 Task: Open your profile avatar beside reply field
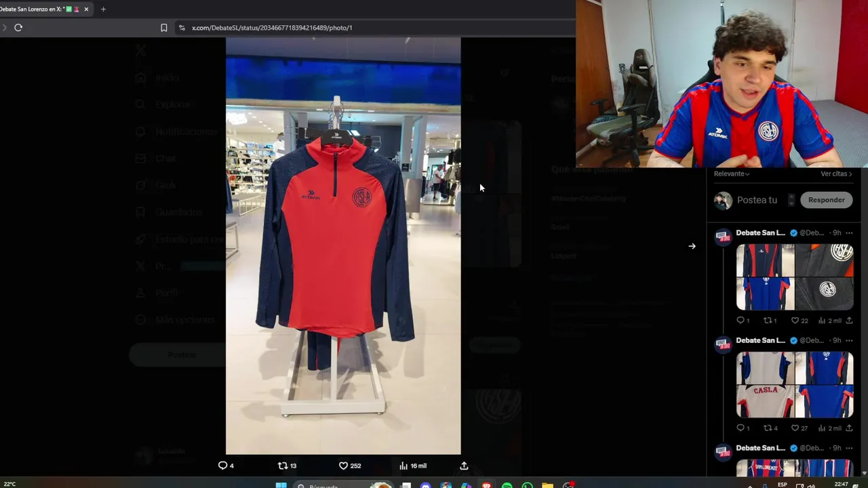[723, 200]
